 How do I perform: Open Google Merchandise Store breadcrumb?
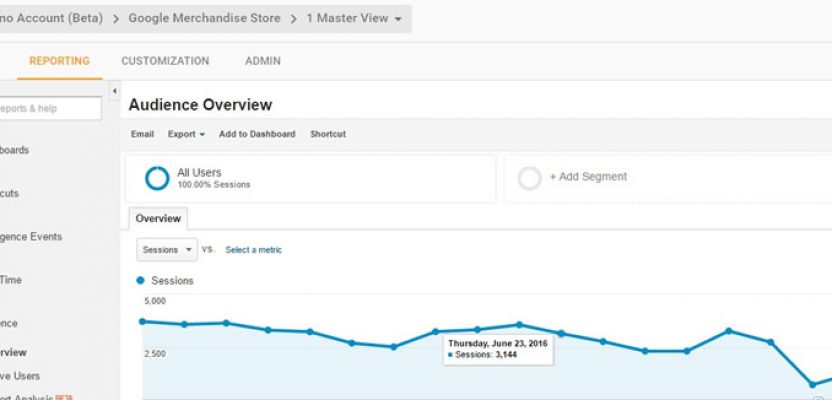click(x=204, y=18)
